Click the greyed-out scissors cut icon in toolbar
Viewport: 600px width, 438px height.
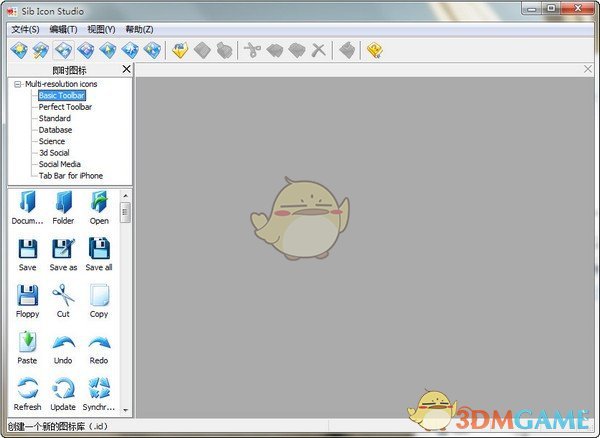tap(252, 50)
